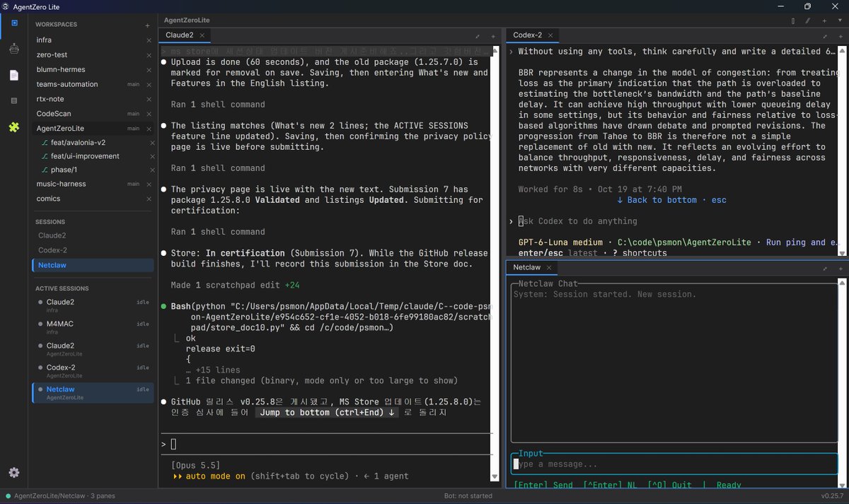Image resolution: width=849 pixels, height=504 pixels.
Task: Click the top toolbar plus icon
Action: (825, 20)
